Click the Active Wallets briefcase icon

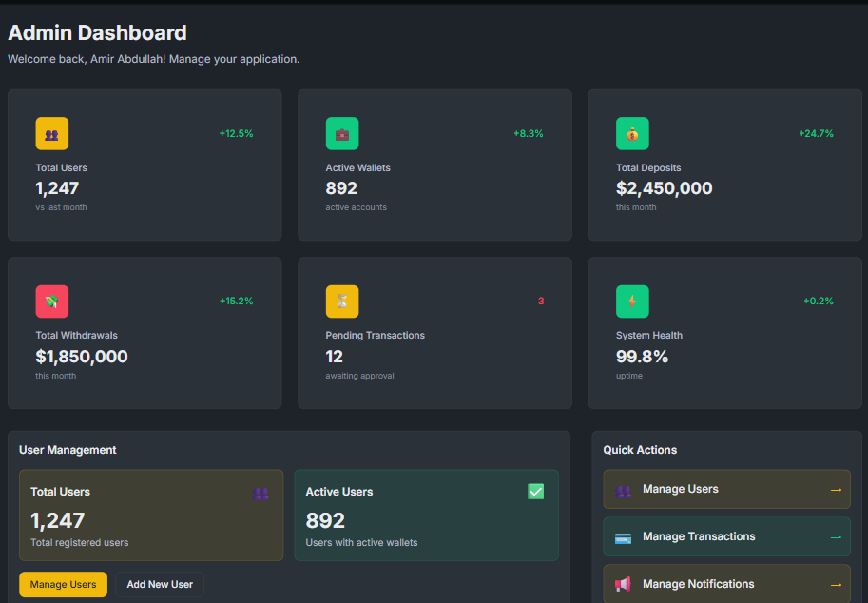(x=342, y=133)
